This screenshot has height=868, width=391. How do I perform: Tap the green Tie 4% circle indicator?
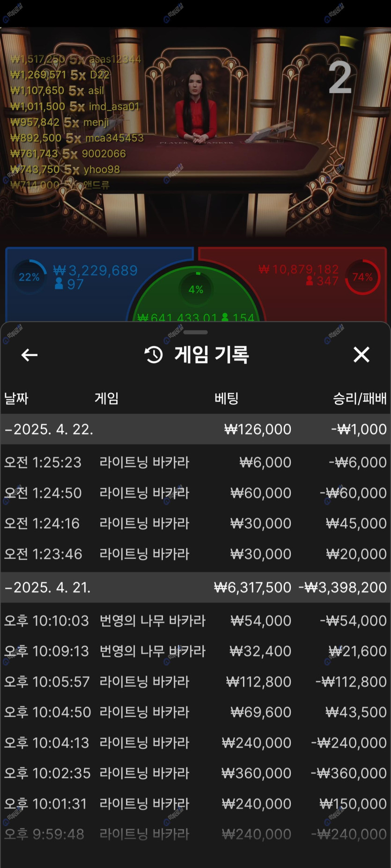[x=196, y=289]
